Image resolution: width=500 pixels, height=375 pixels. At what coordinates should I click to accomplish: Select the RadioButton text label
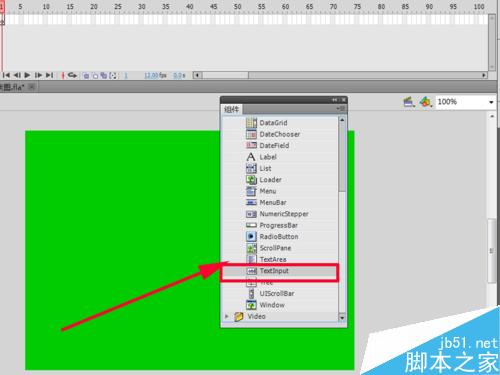pos(279,237)
